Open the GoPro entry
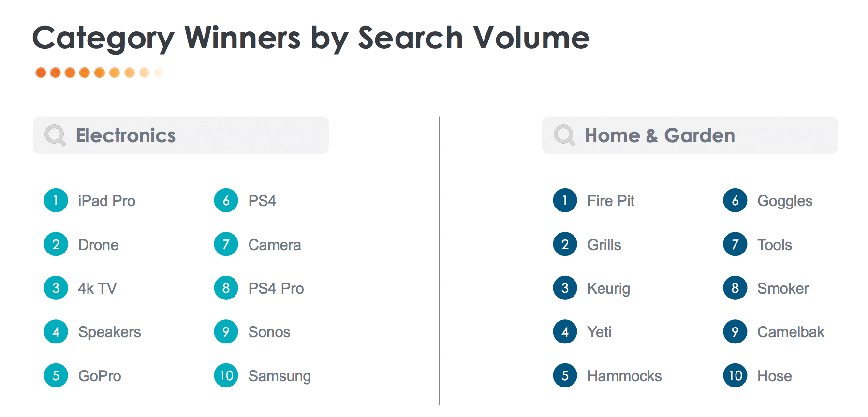Image resolution: width=868 pixels, height=417 pixels. 100,376
